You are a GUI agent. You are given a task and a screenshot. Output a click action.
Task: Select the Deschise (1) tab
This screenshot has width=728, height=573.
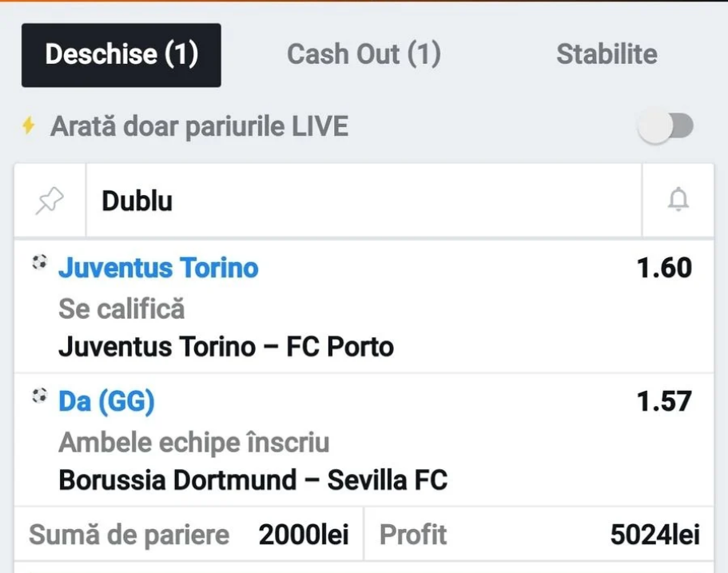[x=121, y=54]
